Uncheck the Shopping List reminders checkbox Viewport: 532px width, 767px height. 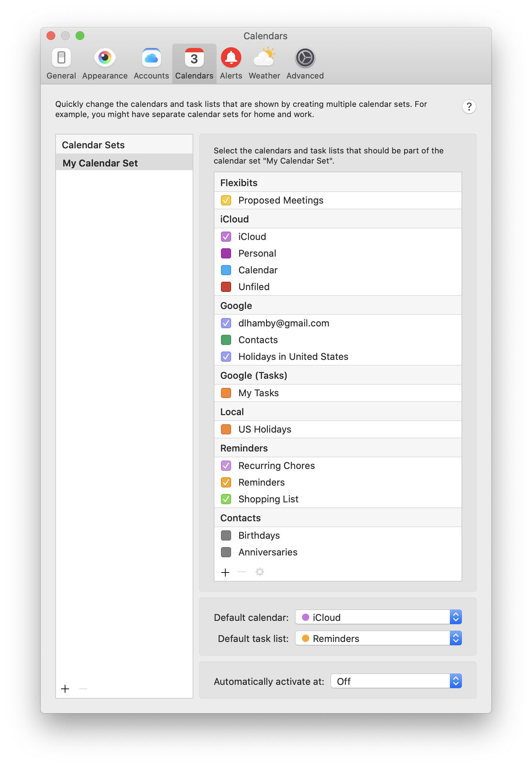tap(226, 499)
